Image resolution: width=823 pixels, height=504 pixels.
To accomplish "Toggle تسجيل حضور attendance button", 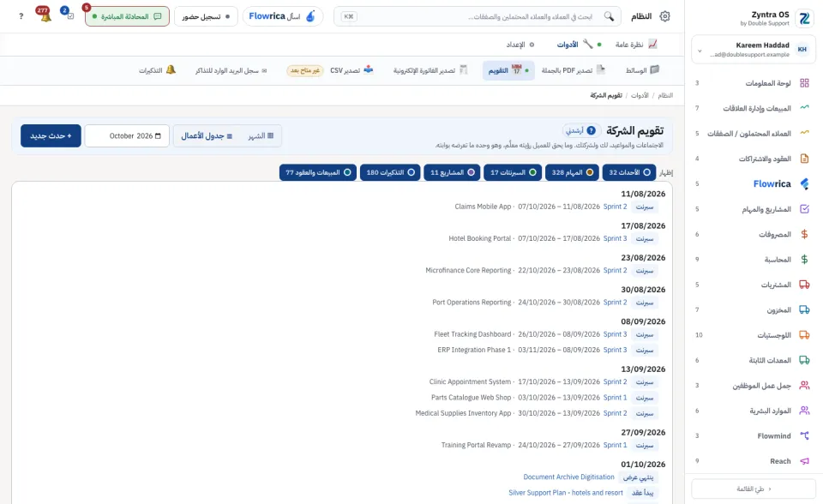I will click(x=206, y=16).
